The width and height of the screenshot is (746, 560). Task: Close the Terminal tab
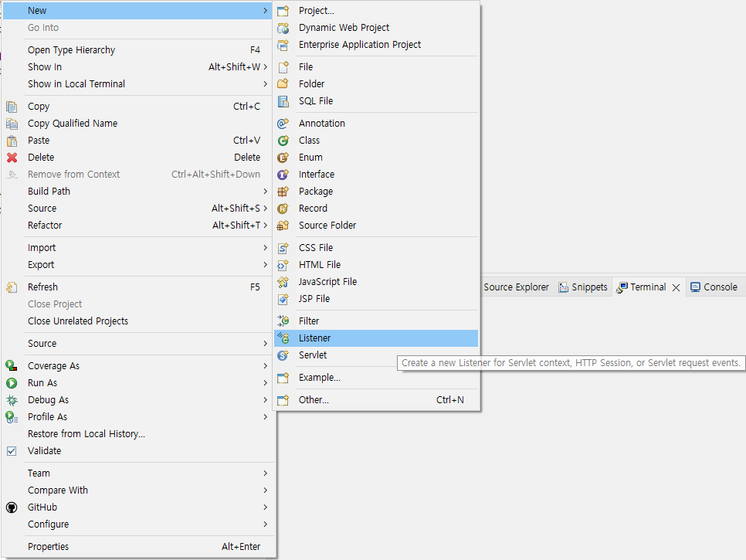(x=676, y=288)
